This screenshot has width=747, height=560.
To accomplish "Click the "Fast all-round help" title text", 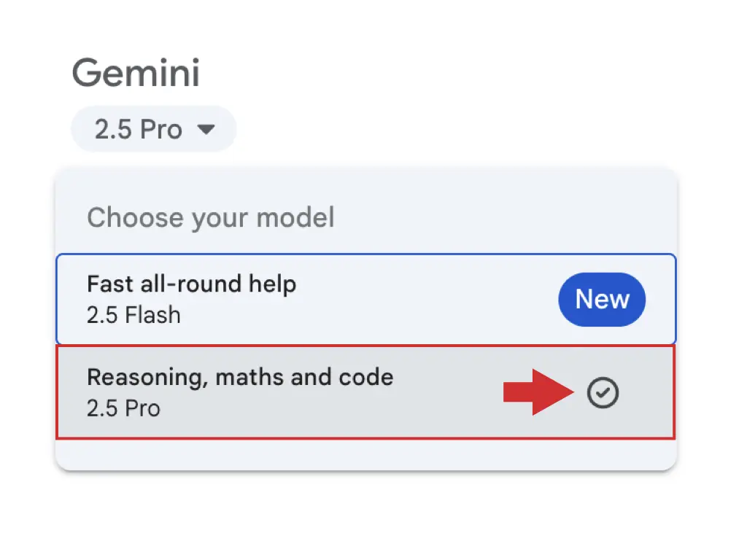I will [191, 283].
